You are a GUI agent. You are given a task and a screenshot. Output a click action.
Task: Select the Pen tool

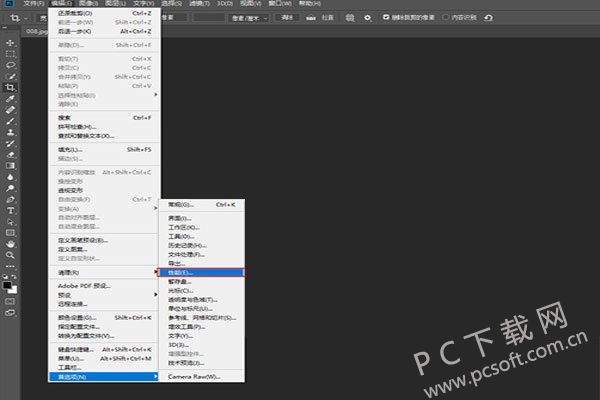point(10,199)
